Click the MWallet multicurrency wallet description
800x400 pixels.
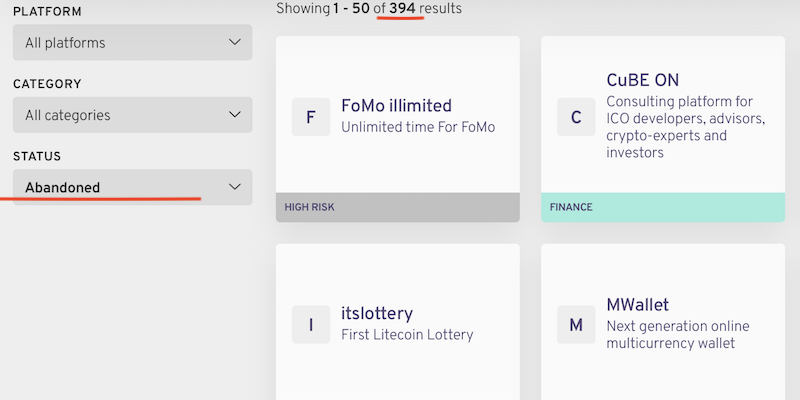(x=678, y=335)
